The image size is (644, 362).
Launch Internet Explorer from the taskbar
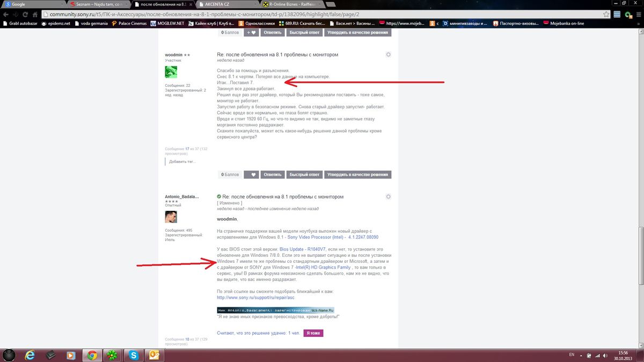pos(30,354)
